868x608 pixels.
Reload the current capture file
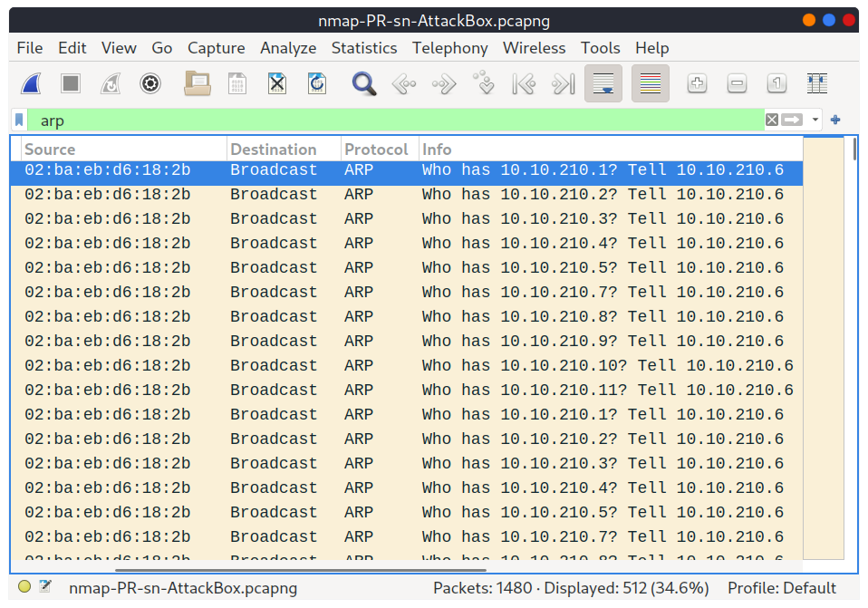click(317, 84)
